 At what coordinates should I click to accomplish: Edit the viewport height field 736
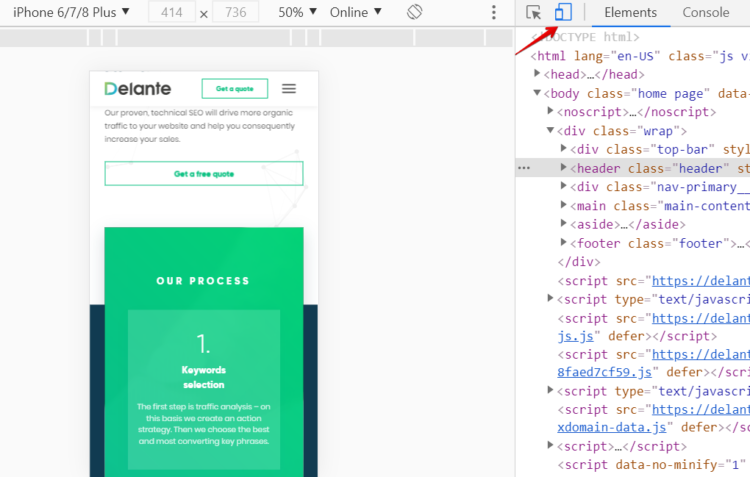[x=235, y=12]
